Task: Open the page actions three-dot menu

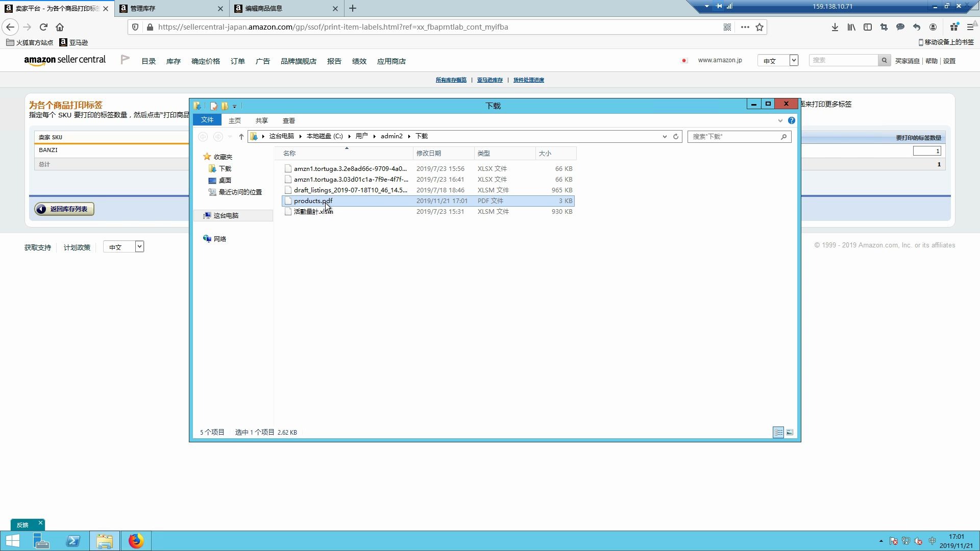Action: (x=745, y=27)
